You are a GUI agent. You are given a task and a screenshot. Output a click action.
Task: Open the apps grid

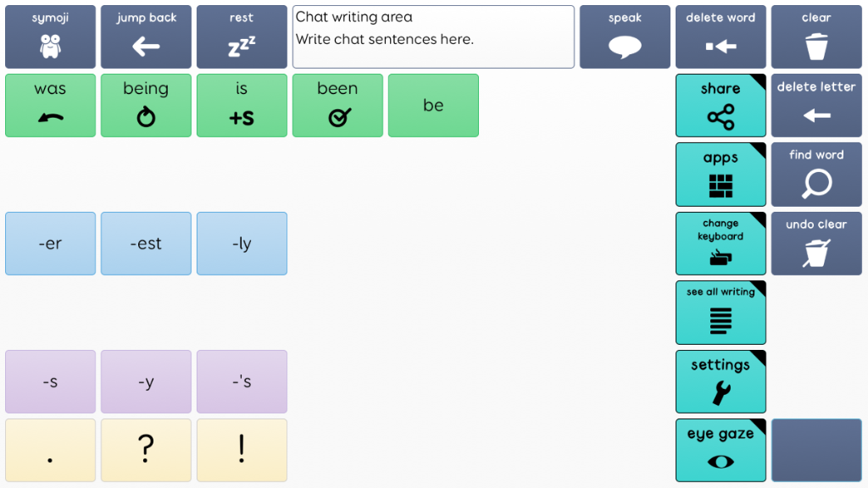tap(721, 175)
